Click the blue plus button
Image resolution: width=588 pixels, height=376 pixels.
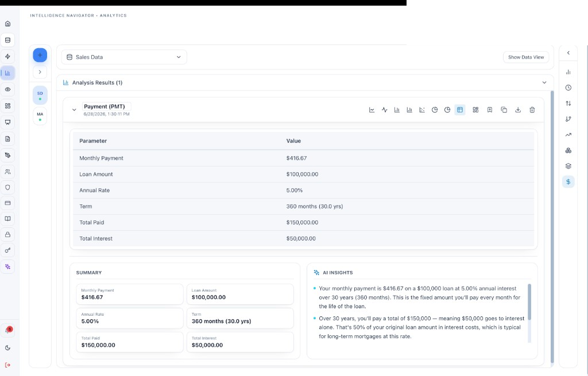(x=40, y=55)
